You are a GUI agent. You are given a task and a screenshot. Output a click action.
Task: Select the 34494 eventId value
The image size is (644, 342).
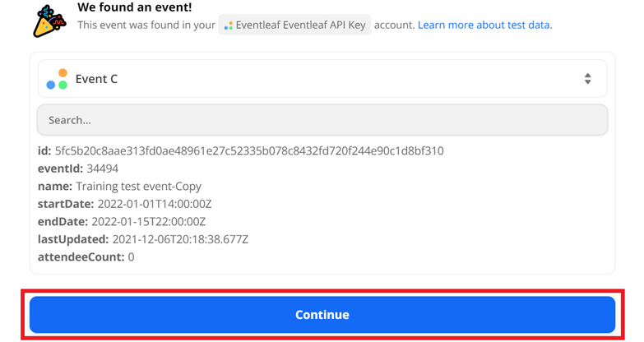tap(103, 169)
